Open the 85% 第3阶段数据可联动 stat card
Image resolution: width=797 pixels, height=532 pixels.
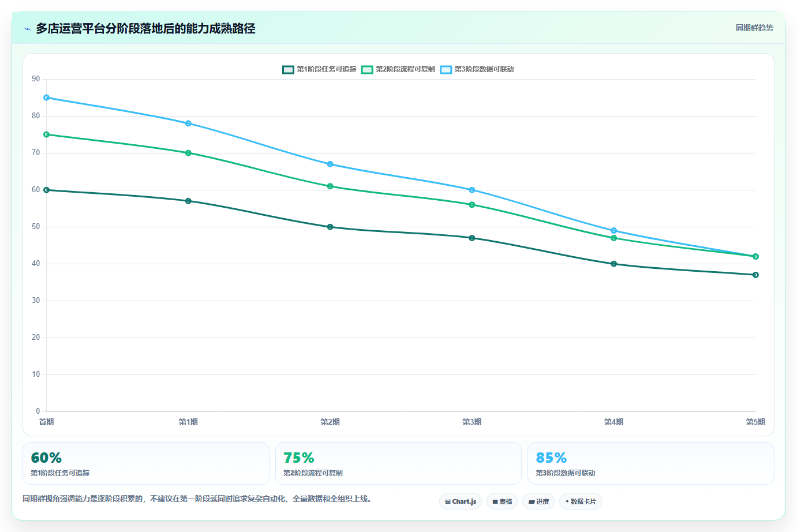(651, 463)
